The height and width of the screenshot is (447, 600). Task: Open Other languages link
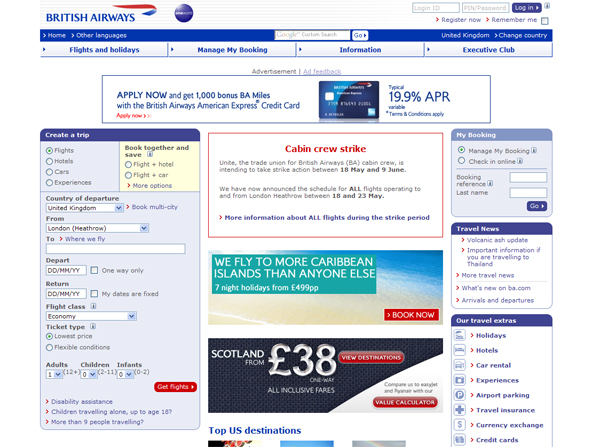pos(99,35)
